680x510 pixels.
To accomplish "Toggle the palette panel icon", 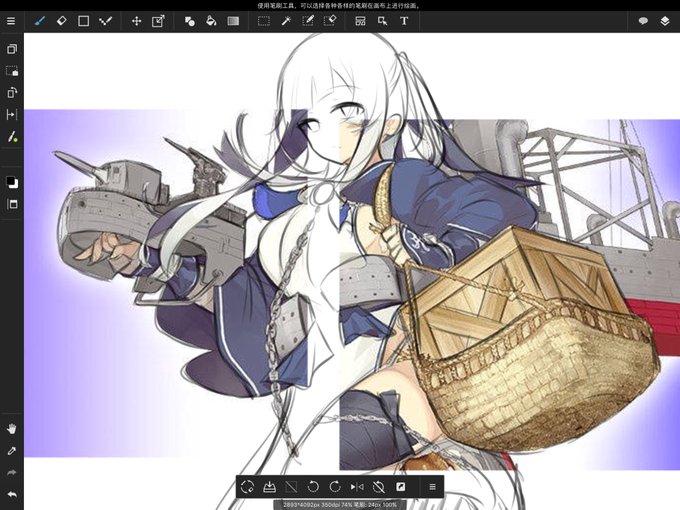I will (x=12, y=204).
